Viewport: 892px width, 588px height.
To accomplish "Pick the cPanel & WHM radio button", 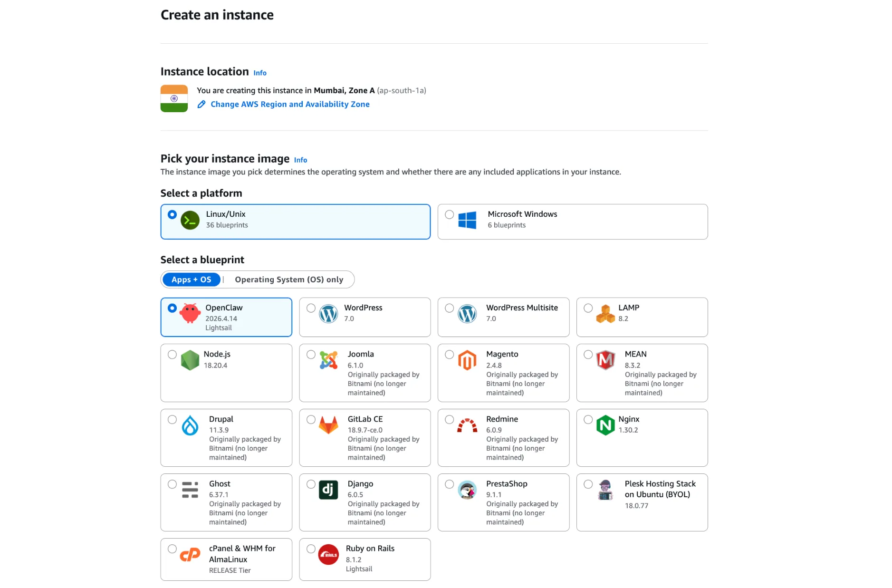I will 172,549.
